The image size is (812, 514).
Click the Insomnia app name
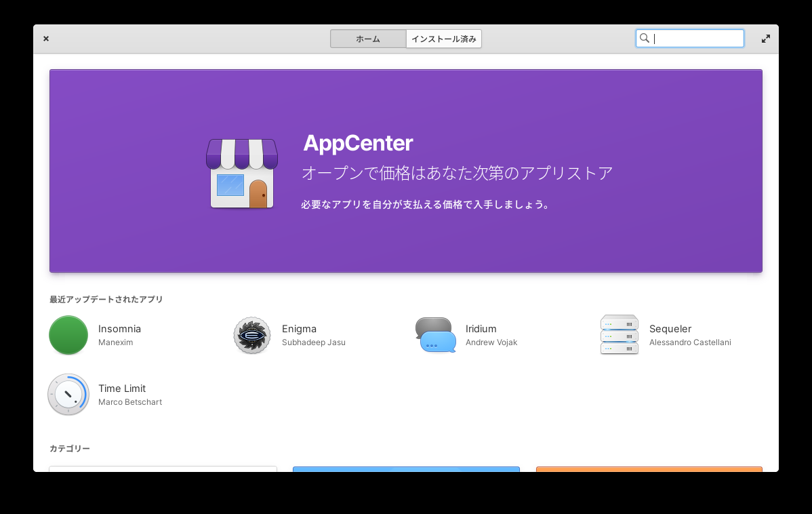tap(119, 329)
